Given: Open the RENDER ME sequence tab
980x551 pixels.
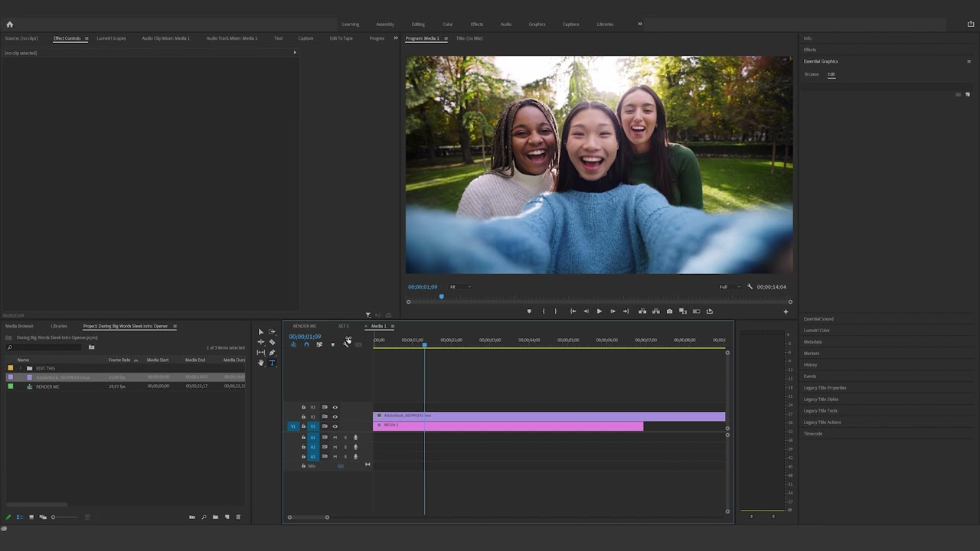Looking at the screenshot, I should (x=305, y=326).
